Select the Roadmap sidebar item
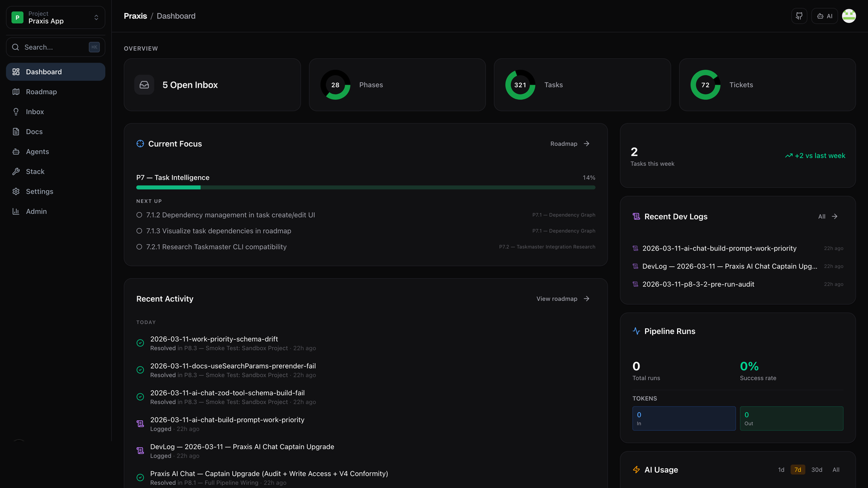868x488 pixels. 41,92
